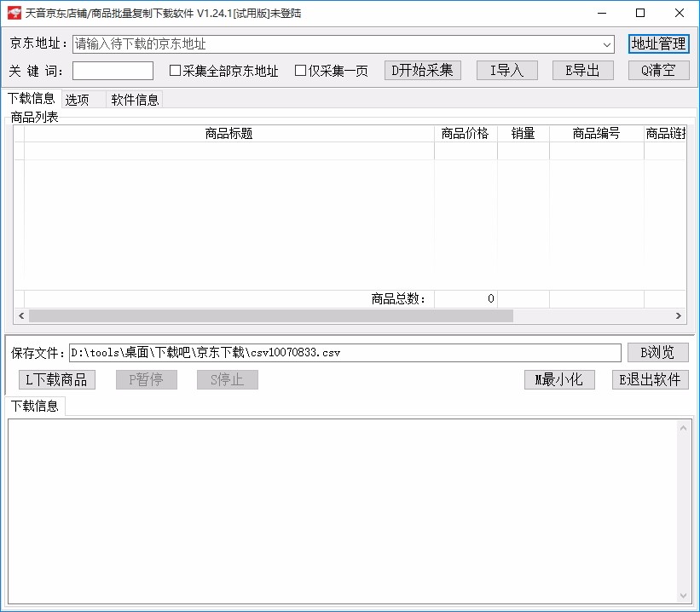Click 商品价格 column header
Image resolution: width=700 pixels, height=612 pixels.
466,134
